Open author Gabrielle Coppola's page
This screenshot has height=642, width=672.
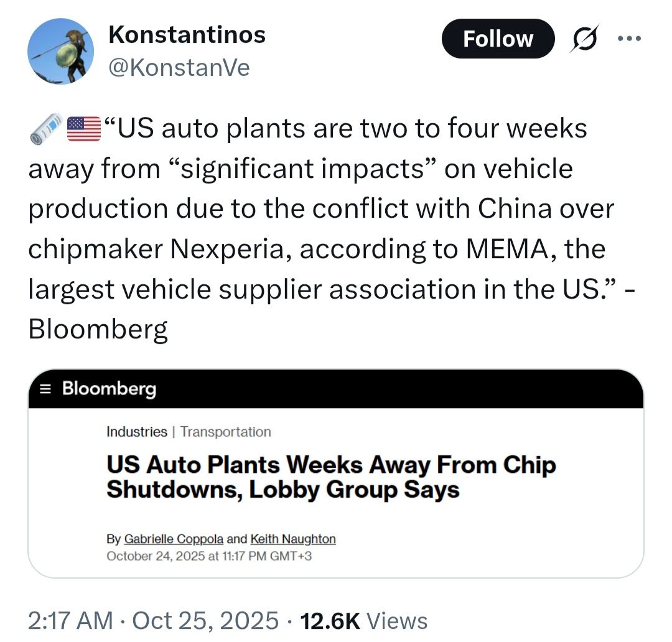point(174,539)
